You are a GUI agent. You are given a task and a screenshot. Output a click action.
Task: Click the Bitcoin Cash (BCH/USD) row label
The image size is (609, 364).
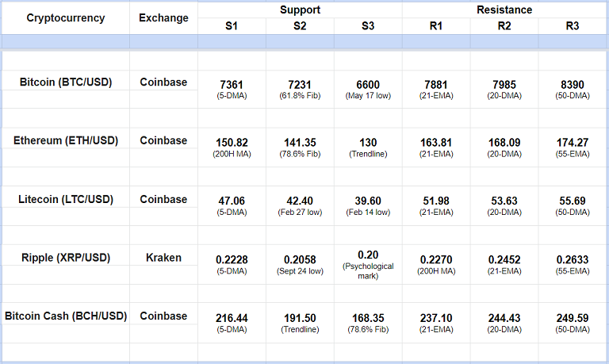tap(66, 316)
